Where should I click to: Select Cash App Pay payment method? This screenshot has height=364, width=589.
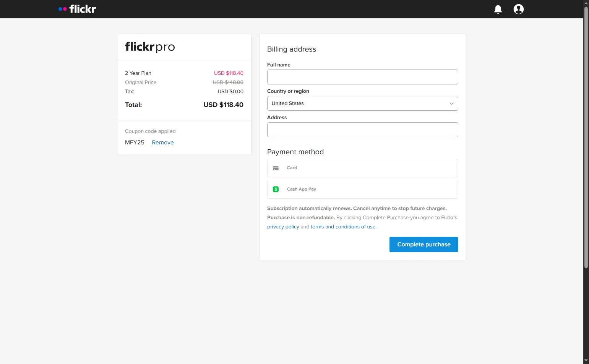pyautogui.click(x=362, y=189)
